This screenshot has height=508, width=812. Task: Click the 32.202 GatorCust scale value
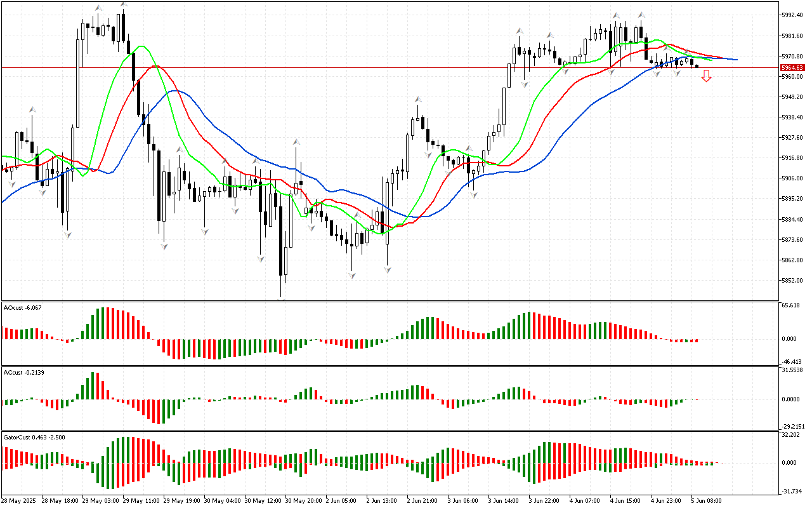click(x=791, y=435)
